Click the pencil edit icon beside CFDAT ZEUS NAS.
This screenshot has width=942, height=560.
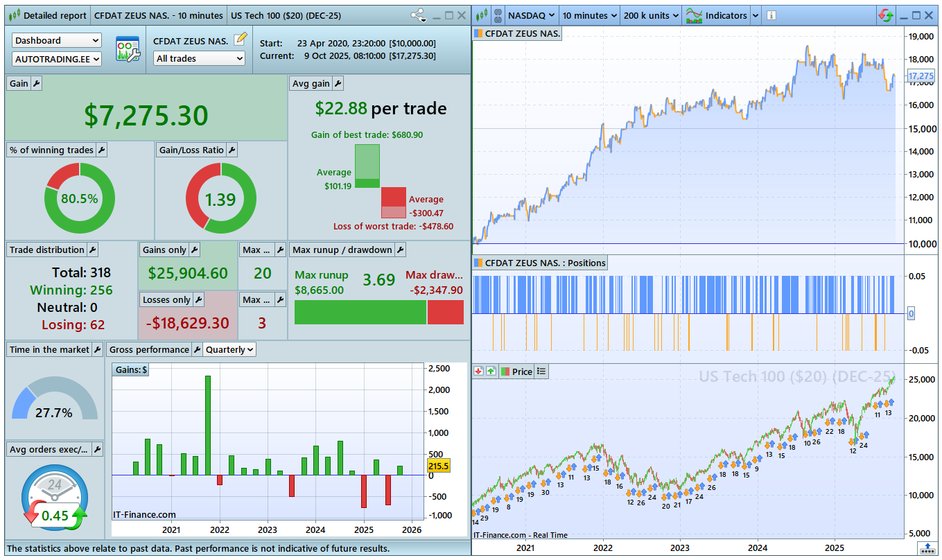coord(240,40)
